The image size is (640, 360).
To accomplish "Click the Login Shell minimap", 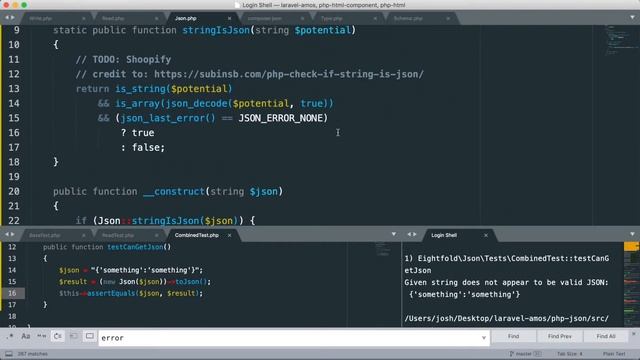I will (631, 284).
